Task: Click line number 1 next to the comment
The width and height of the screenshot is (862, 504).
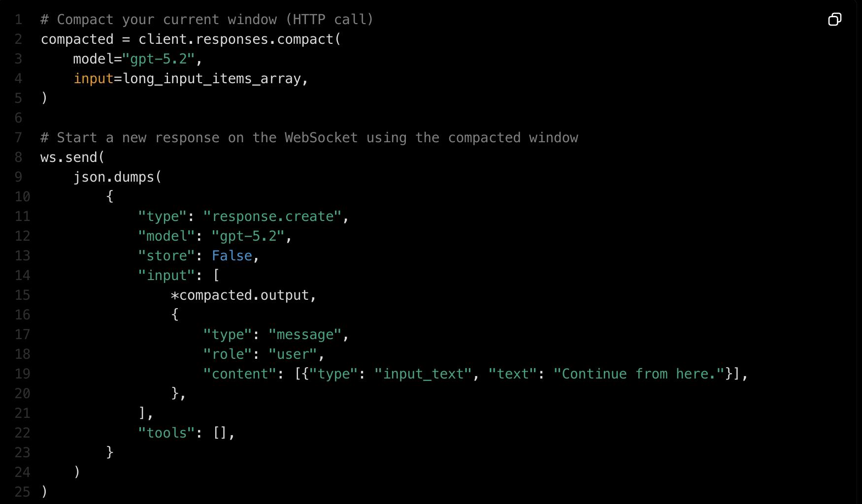Action: point(18,20)
